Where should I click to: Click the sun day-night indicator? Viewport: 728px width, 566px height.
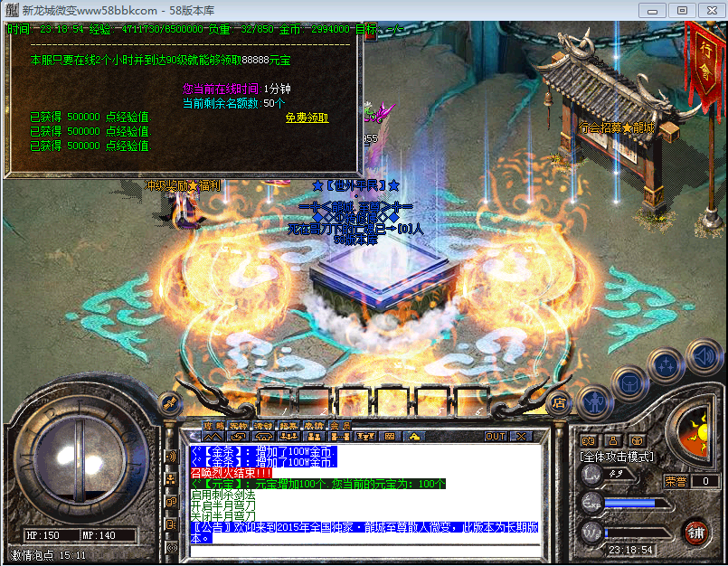[x=695, y=433]
